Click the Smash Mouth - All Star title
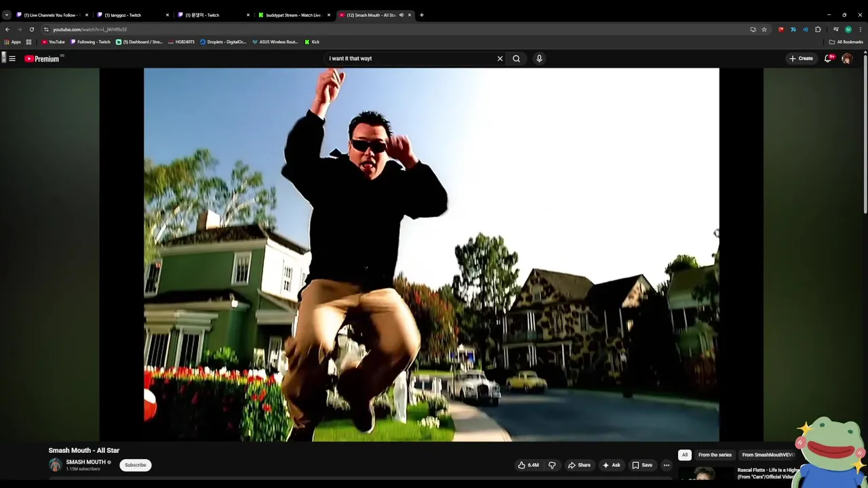The height and width of the screenshot is (488, 868). 84,450
